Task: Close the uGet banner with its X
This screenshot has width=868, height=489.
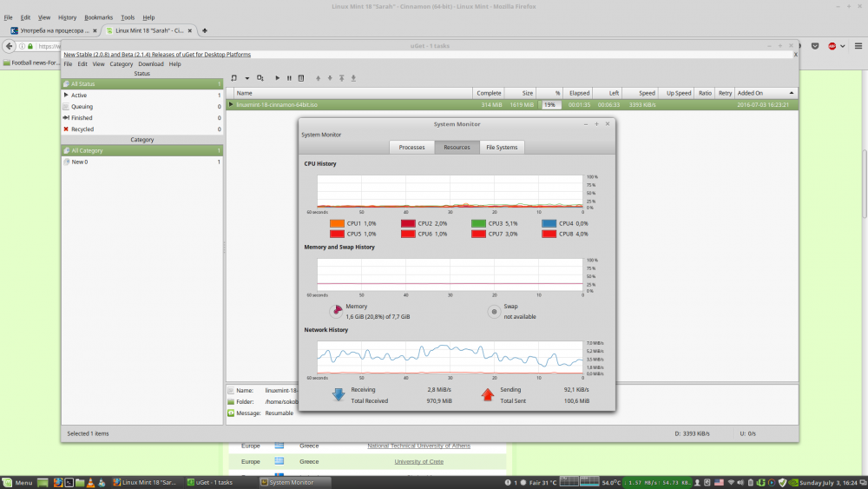Action: pos(795,54)
